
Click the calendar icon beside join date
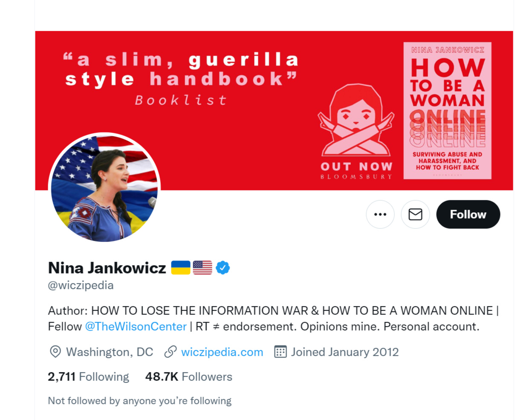(x=280, y=352)
